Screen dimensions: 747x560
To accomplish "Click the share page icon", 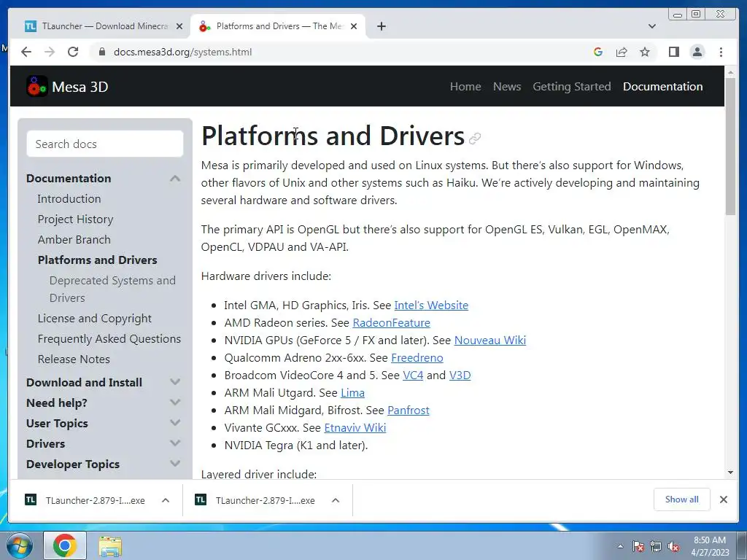I will point(622,52).
